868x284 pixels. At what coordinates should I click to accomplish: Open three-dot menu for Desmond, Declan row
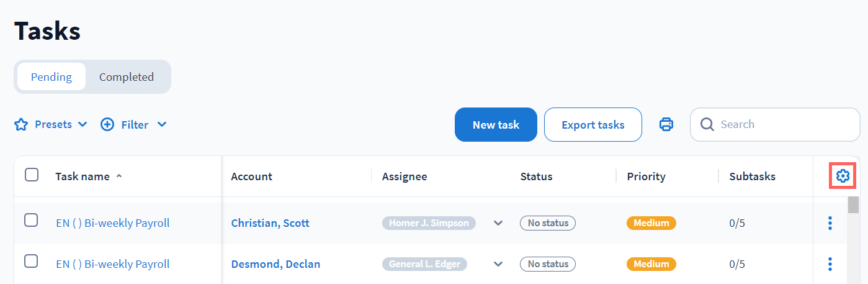point(830,264)
